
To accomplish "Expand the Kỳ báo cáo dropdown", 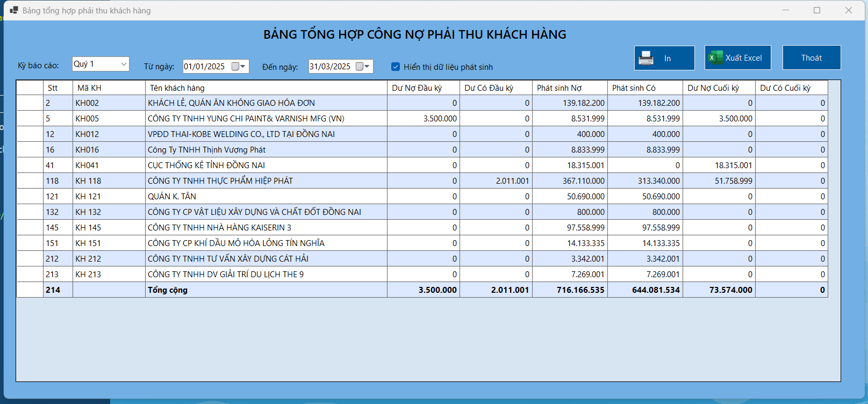I will tap(124, 64).
